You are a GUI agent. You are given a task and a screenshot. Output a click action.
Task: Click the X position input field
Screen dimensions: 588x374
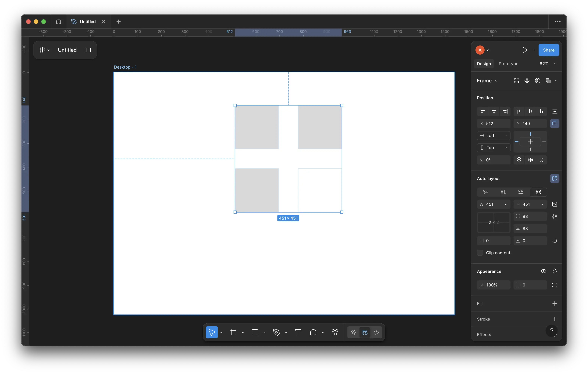pyautogui.click(x=496, y=124)
